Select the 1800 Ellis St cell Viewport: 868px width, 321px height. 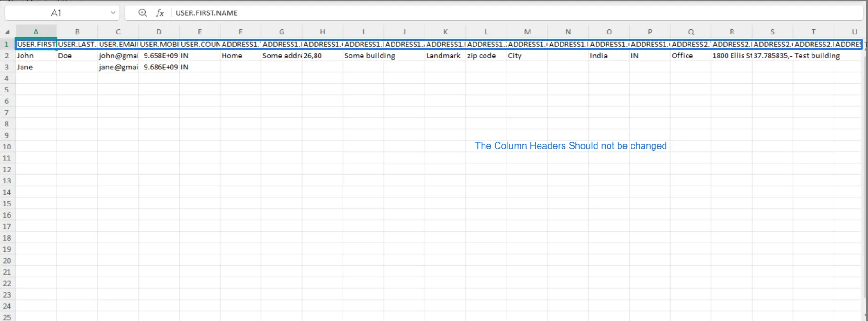[x=732, y=56]
